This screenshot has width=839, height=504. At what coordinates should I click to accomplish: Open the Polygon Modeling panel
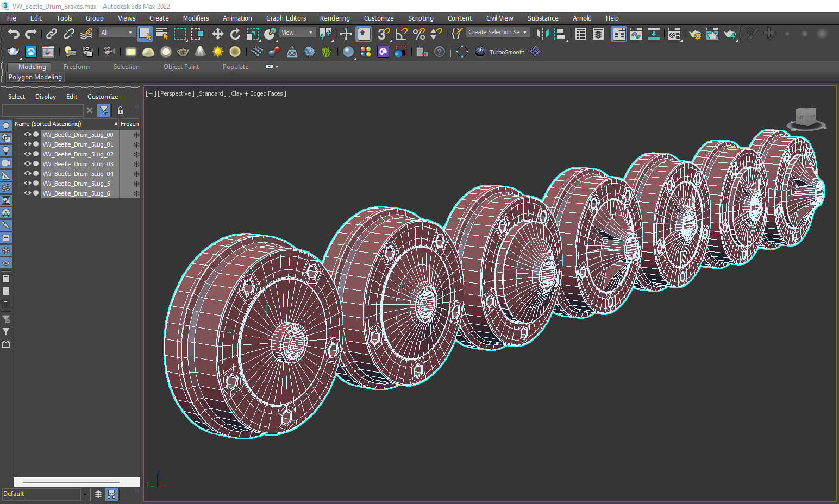[35, 77]
